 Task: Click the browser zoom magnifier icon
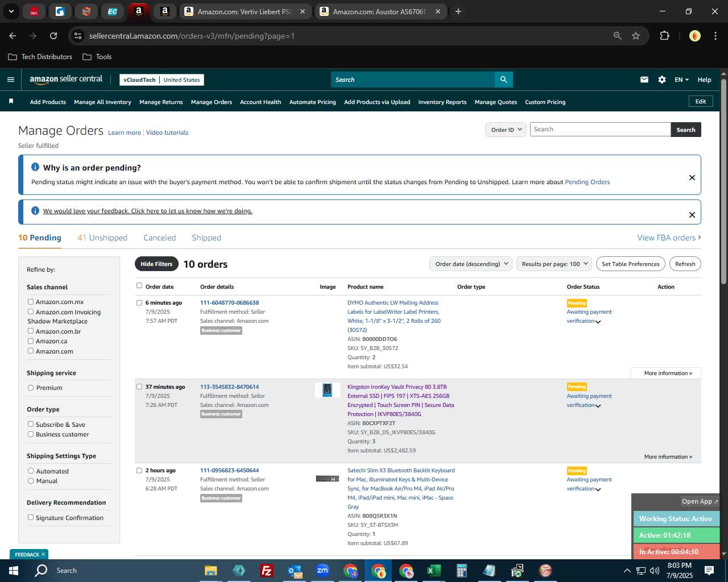point(618,36)
